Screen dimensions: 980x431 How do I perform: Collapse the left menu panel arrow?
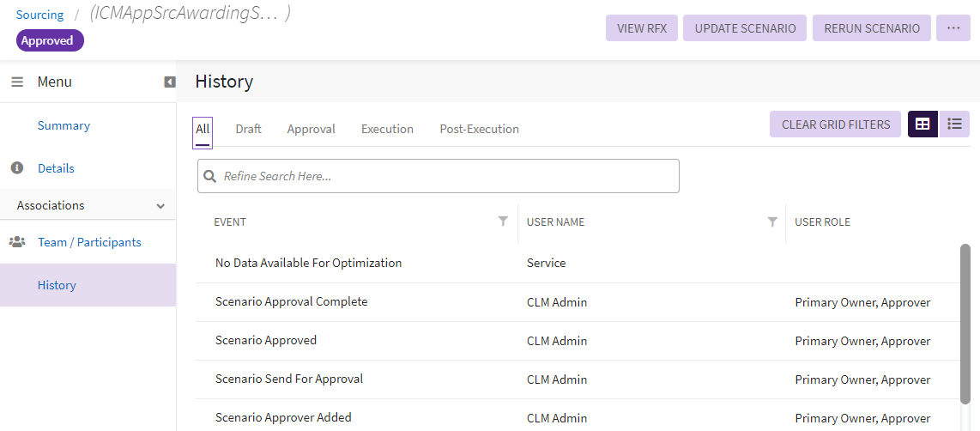170,82
